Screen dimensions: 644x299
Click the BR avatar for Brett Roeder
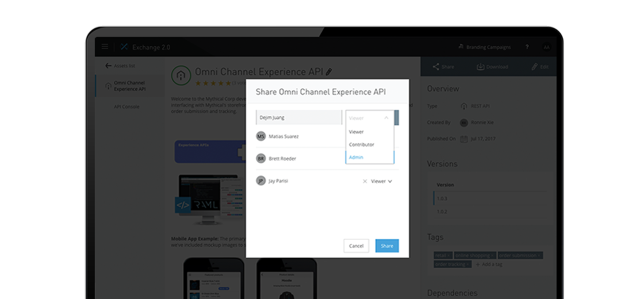coord(261,159)
